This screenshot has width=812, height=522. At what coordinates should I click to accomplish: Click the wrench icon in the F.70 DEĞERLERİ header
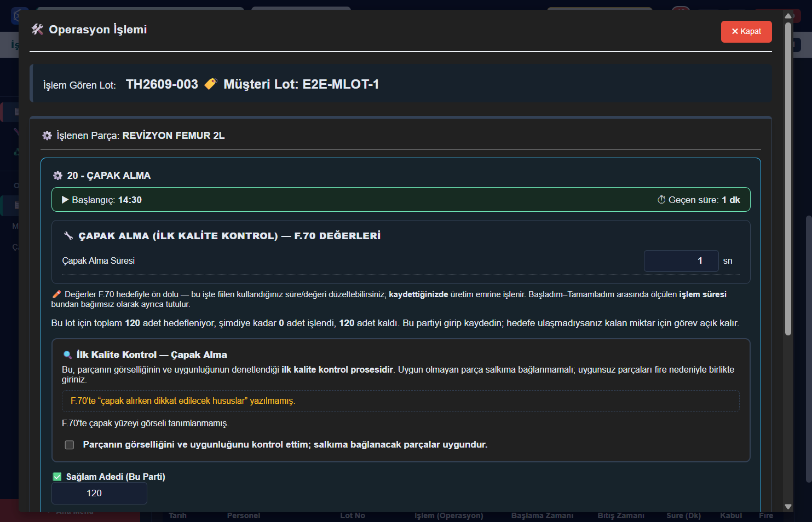click(68, 236)
